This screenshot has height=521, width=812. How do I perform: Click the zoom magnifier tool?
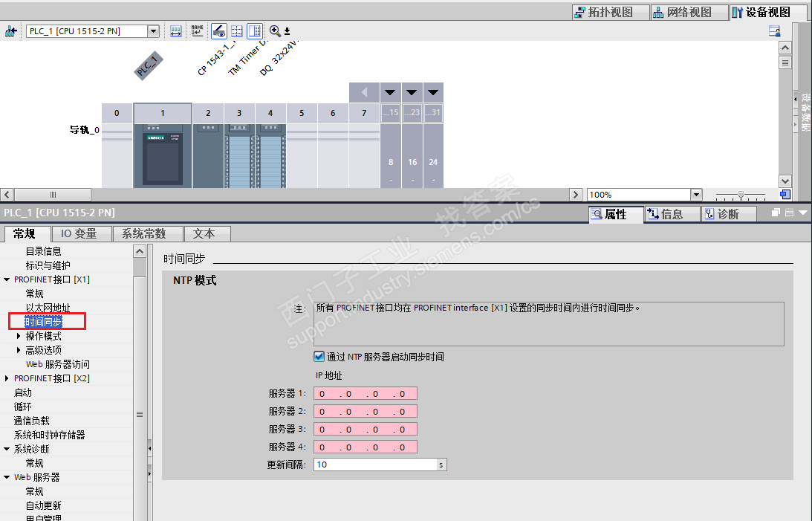coord(274,31)
